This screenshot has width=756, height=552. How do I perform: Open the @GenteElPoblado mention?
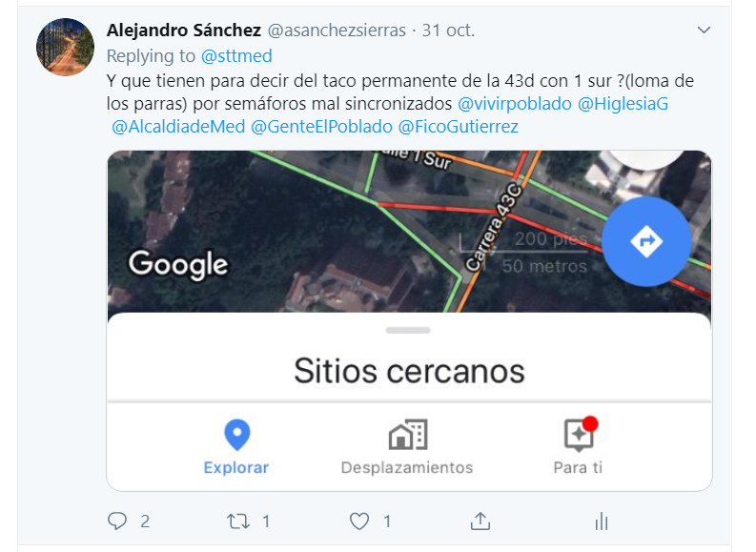(x=321, y=126)
